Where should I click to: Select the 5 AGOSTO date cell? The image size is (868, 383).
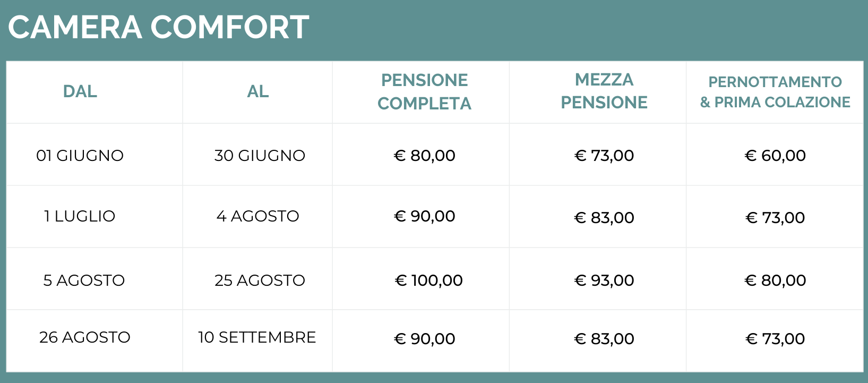coord(84,280)
